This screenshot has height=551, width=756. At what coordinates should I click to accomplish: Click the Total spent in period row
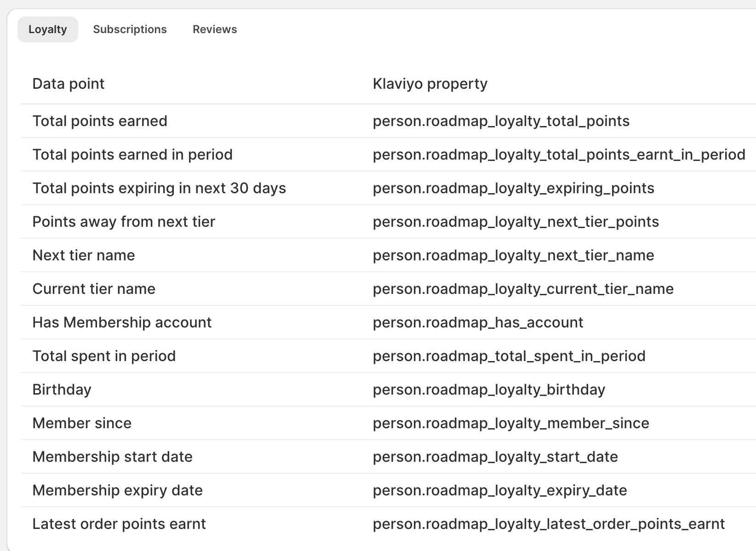(x=103, y=356)
